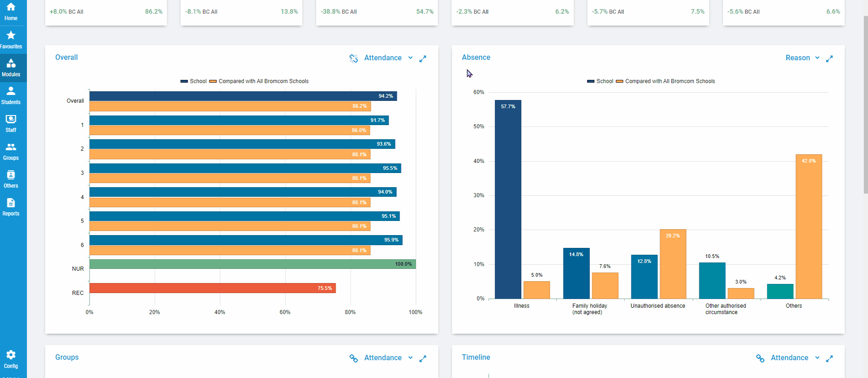The image size is (868, 378).
Task: Click the vertical page scrollbar
Action: click(865, 105)
